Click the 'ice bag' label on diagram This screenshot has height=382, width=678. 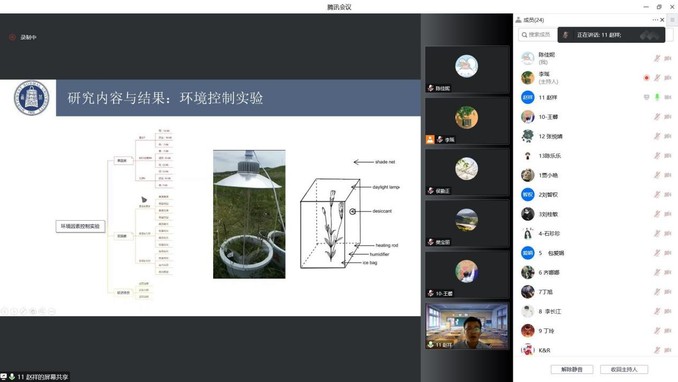(370, 263)
